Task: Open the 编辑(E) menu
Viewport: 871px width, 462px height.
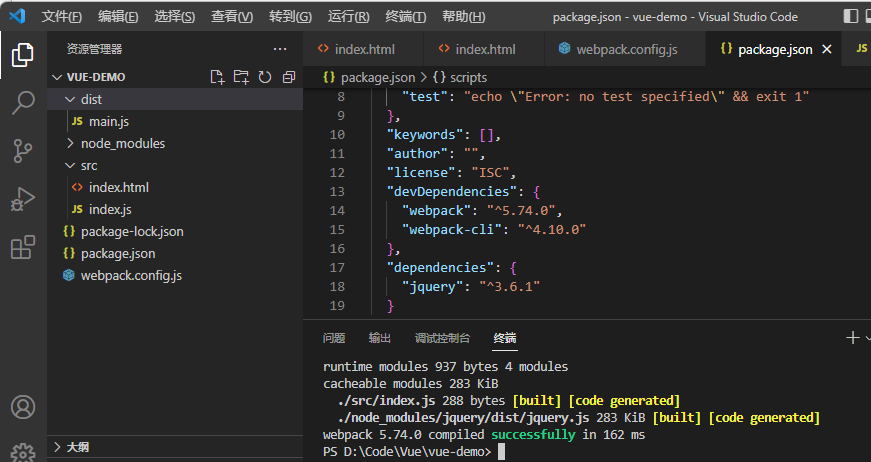Action: pos(118,17)
